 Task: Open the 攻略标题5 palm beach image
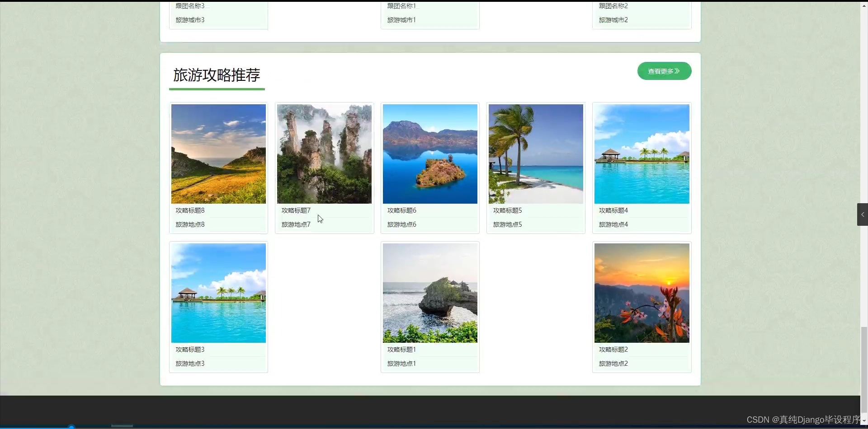(x=536, y=154)
